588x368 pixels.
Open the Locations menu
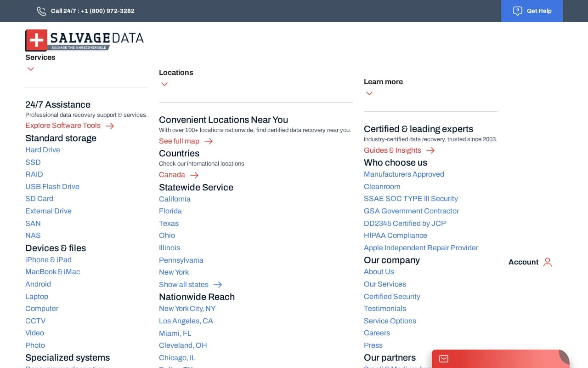click(x=176, y=72)
